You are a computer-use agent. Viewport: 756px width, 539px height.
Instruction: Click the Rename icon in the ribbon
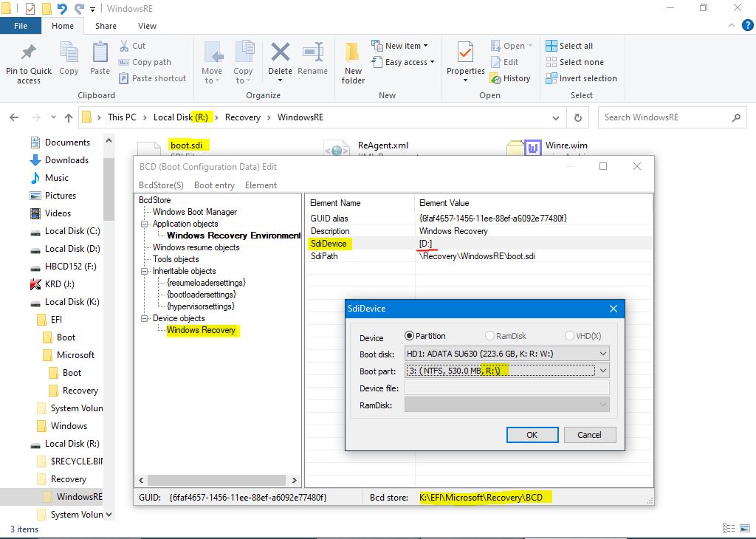tap(312, 54)
